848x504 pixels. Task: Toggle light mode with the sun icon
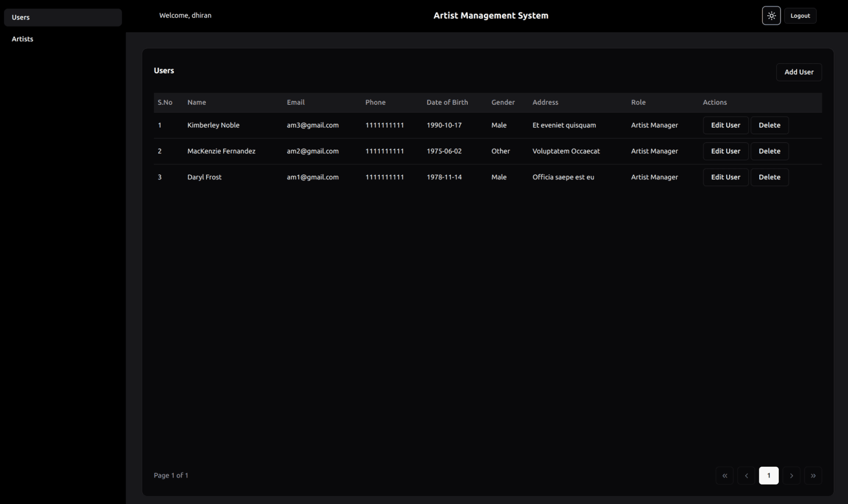click(x=771, y=15)
